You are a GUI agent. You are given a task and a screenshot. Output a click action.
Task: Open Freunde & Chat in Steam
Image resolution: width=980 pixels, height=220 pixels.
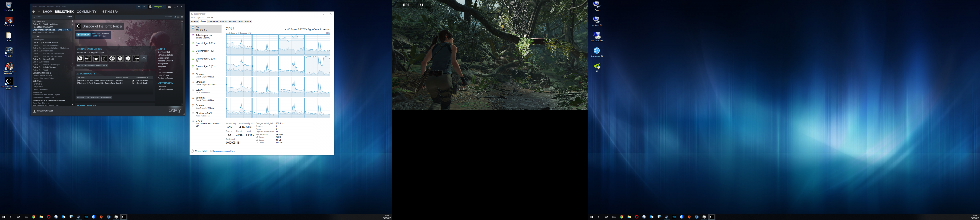(x=175, y=111)
